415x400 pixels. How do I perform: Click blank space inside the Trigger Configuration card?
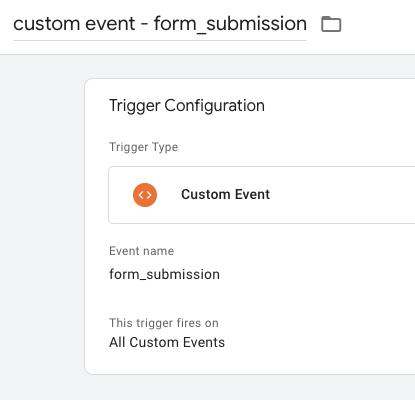(x=333, y=133)
